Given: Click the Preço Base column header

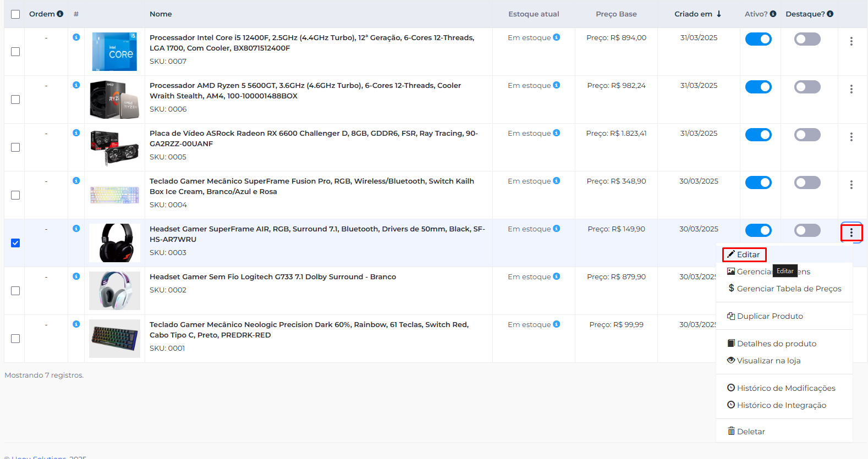Looking at the screenshot, I should 616,14.
